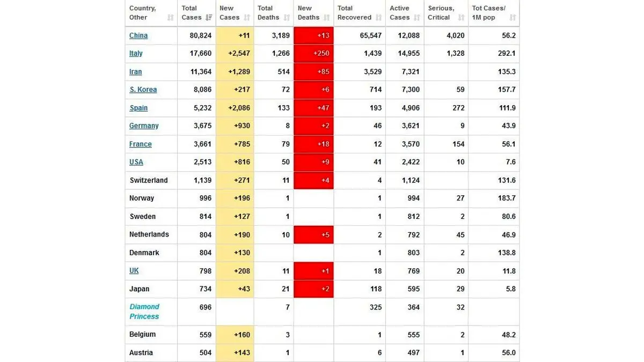
Task: Open the Germany link
Action: tap(144, 125)
